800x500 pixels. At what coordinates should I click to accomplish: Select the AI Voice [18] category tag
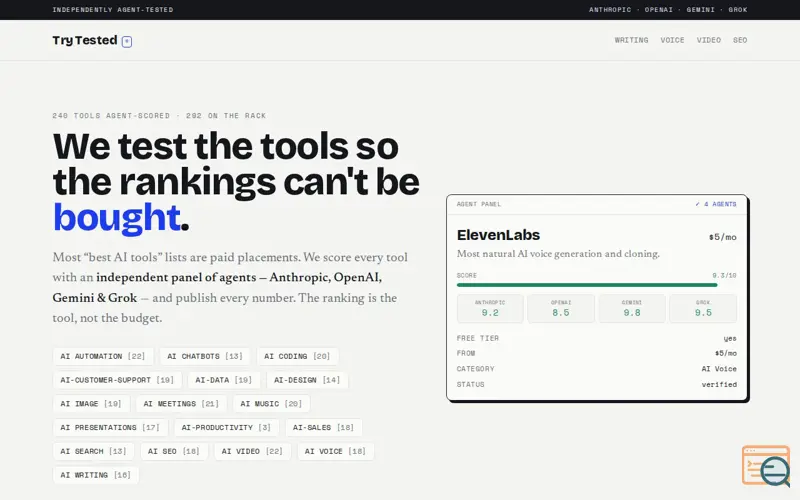click(x=335, y=451)
